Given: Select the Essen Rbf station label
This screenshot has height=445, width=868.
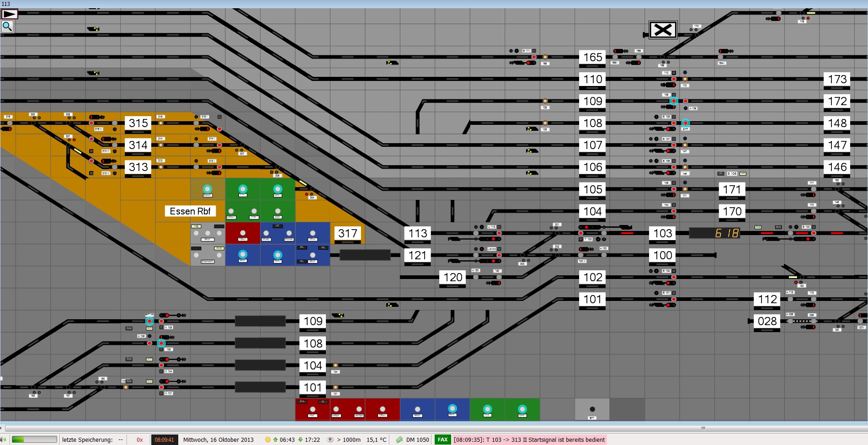Looking at the screenshot, I should point(190,211).
